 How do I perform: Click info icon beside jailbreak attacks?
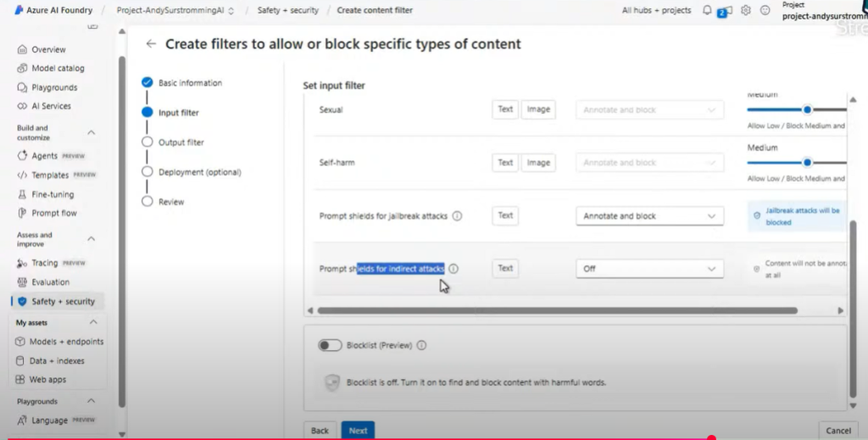(457, 216)
